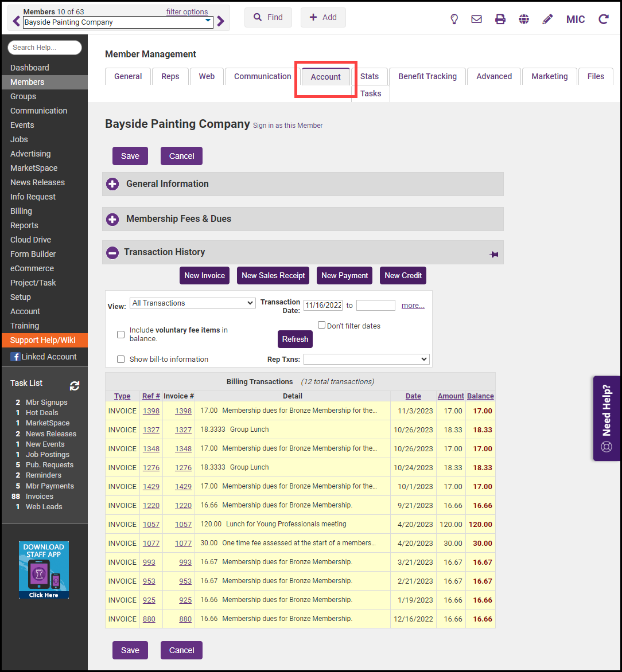Click the refresh arrow icon top right

(x=604, y=19)
